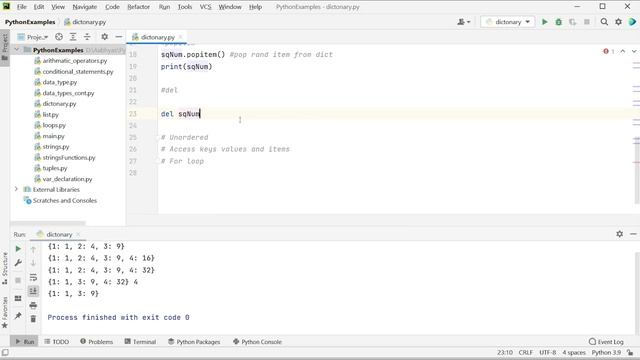Image resolution: width=640 pixels, height=360 pixels.
Task: Collapse the PythonExamples root folder
Action: (17, 50)
